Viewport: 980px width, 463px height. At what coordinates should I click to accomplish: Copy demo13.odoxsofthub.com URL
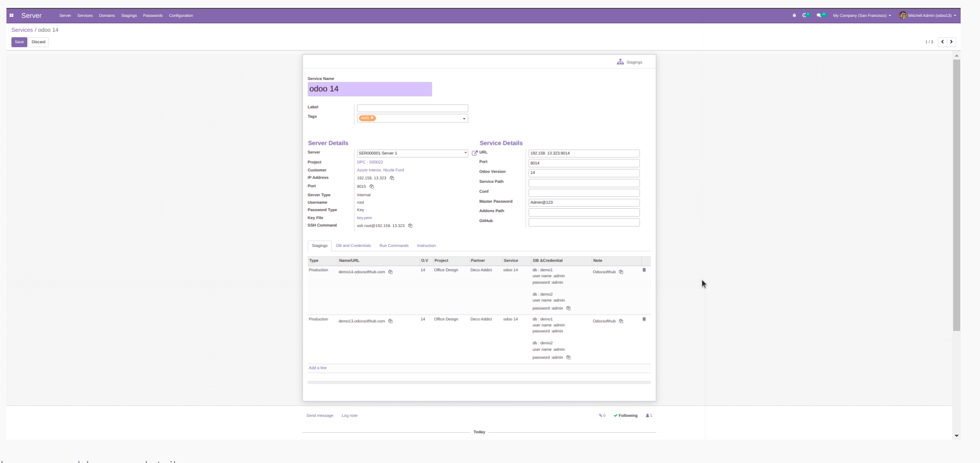390,321
